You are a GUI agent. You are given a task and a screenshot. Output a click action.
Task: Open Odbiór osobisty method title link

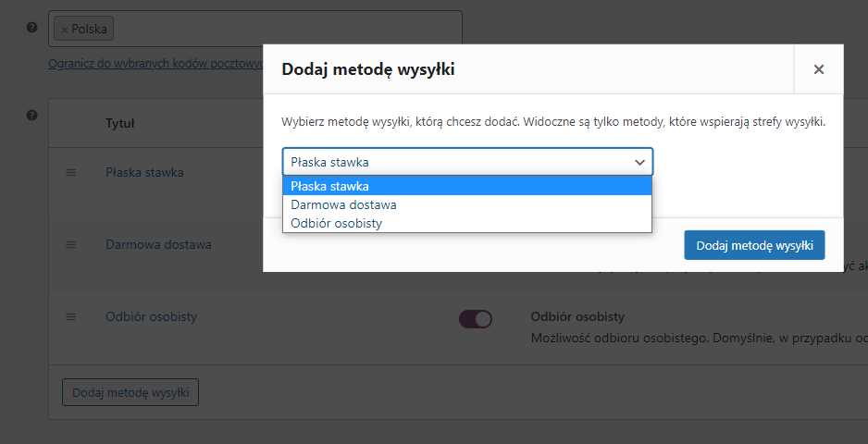(151, 316)
